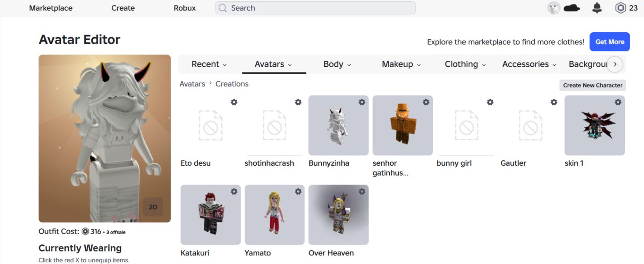The width and height of the screenshot is (644, 264).
Task: Expand the Body dropdown
Action: tap(337, 64)
